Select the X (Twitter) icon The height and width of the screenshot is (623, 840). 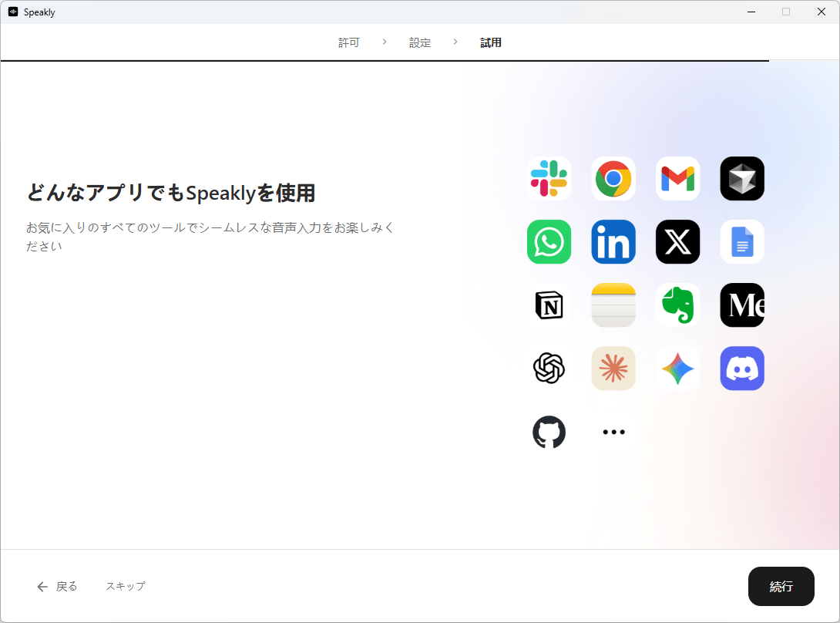click(x=677, y=242)
